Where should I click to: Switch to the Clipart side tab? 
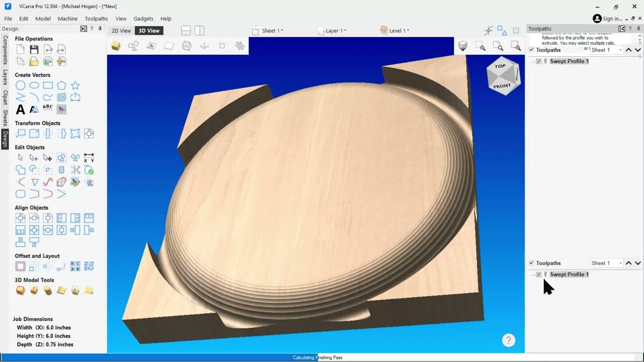[x=5, y=98]
